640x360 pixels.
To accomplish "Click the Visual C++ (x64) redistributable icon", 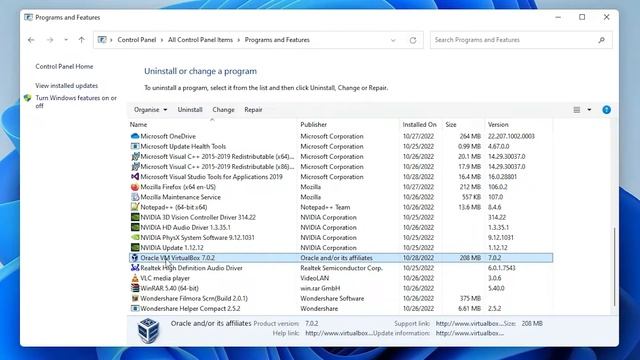I will 135,157.
